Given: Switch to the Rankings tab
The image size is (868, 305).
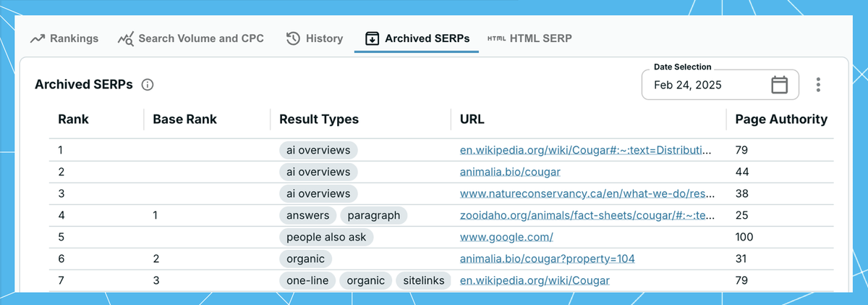Looking at the screenshot, I should pos(64,38).
